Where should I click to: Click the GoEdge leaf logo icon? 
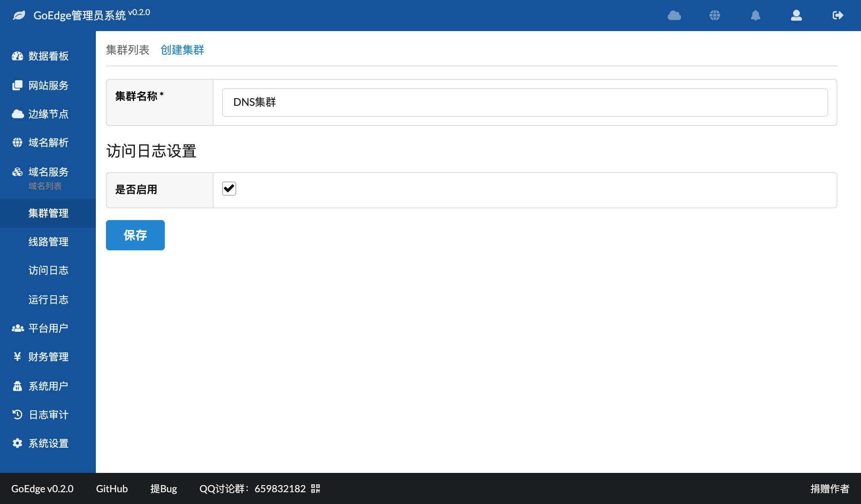point(18,15)
